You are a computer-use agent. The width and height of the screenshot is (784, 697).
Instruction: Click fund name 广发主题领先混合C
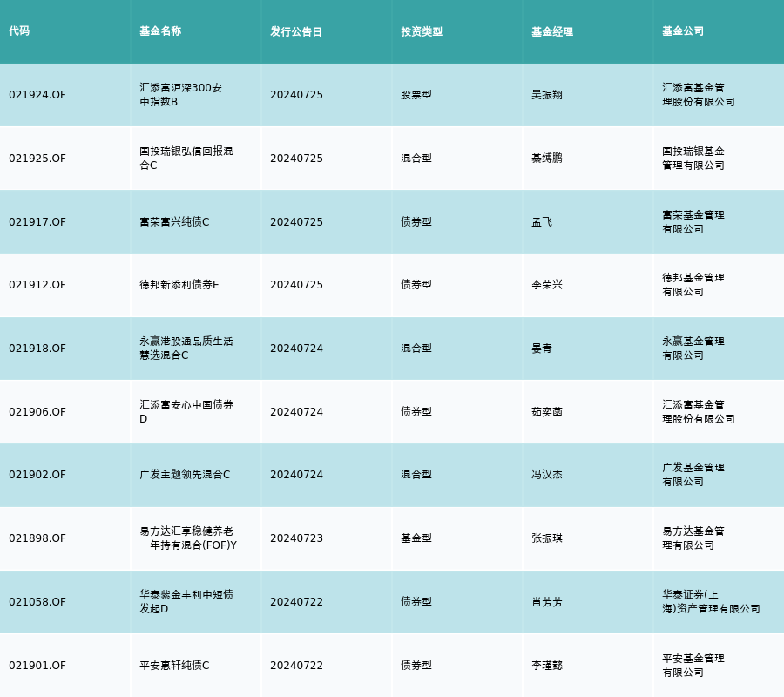coord(185,475)
